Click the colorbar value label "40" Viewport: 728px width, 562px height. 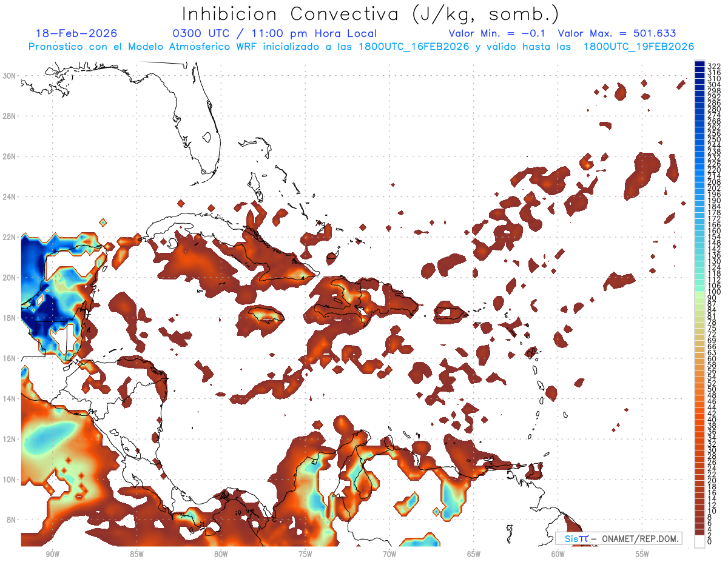click(712, 420)
